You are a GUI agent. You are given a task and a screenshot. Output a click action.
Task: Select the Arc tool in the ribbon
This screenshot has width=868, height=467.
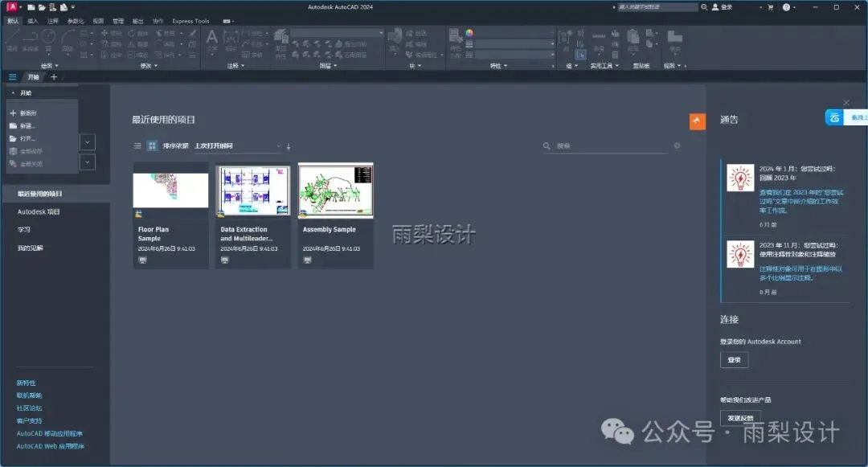tap(68, 39)
